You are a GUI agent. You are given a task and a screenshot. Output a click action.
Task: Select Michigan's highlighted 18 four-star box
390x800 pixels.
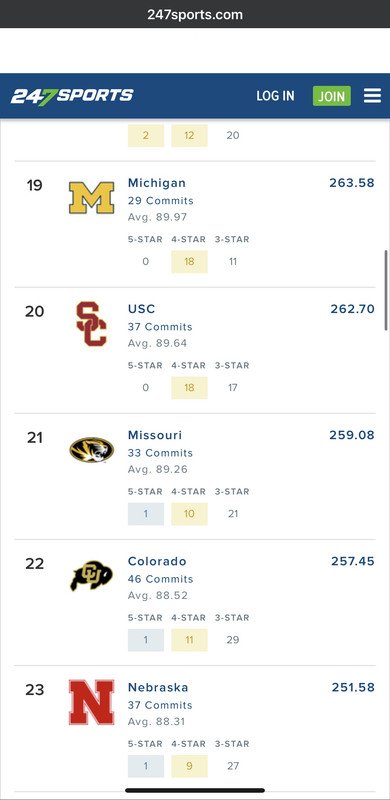[189, 262]
